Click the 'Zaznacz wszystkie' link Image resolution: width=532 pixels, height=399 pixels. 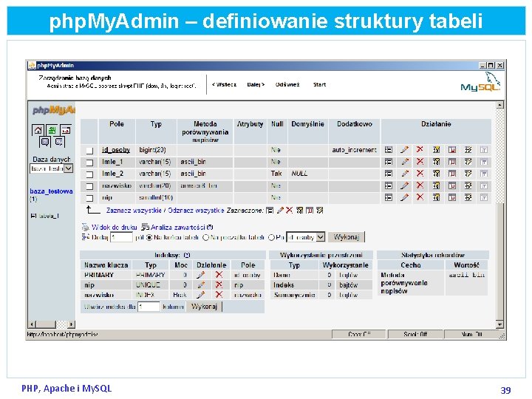click(134, 211)
